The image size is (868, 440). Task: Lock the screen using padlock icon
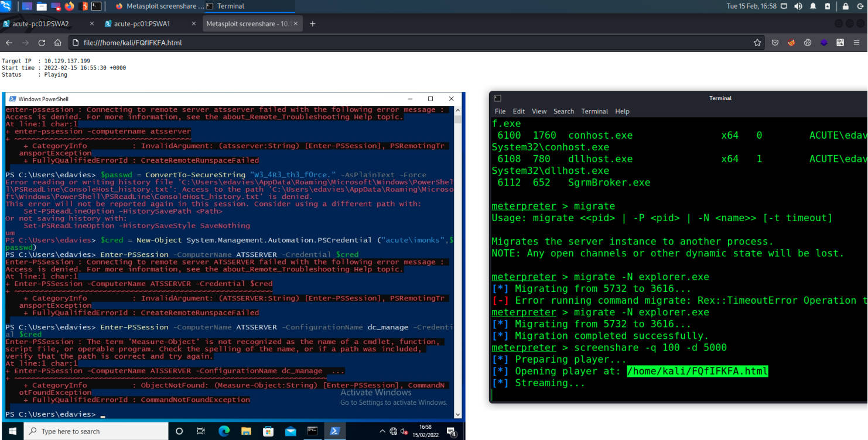coord(845,6)
